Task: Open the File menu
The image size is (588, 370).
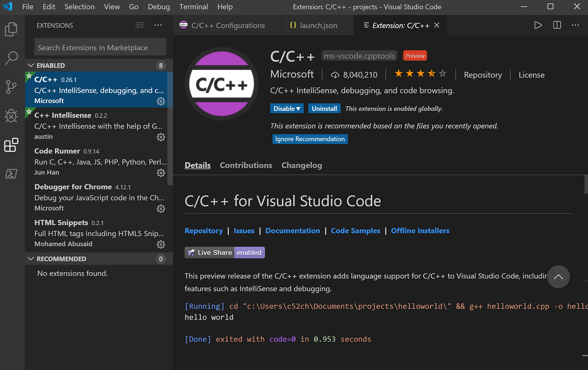Action: click(x=28, y=7)
